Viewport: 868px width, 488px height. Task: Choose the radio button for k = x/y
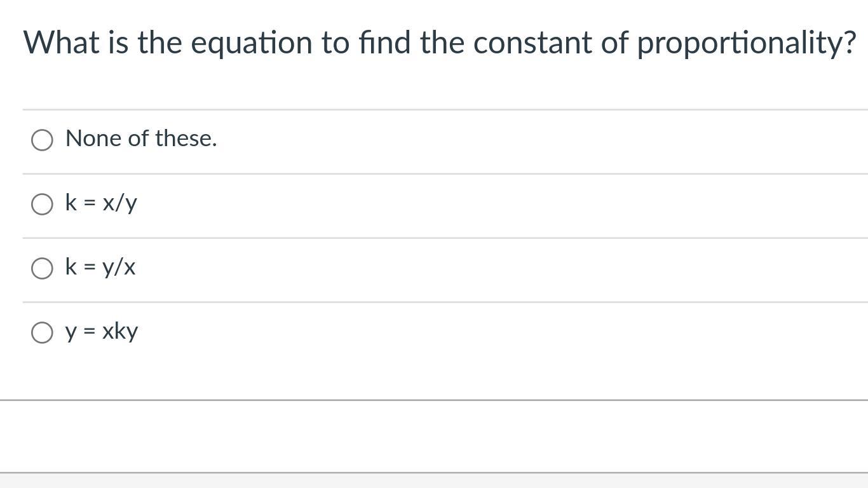pyautogui.click(x=42, y=204)
